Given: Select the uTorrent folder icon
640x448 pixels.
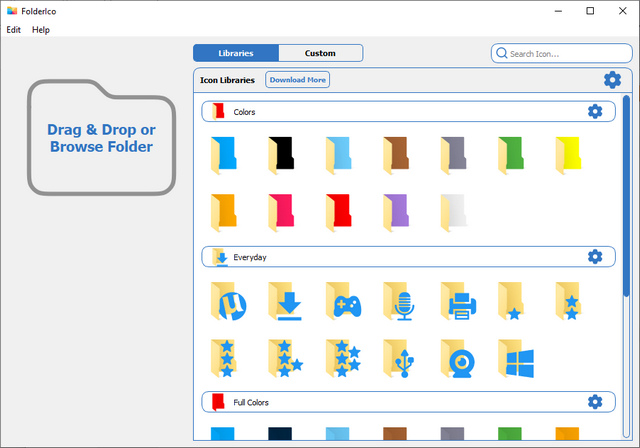Looking at the screenshot, I should click(x=228, y=300).
